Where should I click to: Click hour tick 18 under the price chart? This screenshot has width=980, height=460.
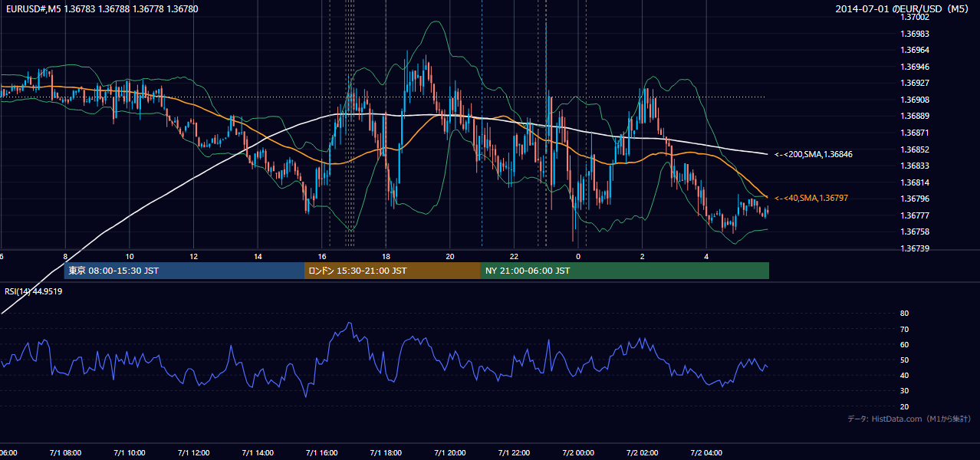(386, 256)
